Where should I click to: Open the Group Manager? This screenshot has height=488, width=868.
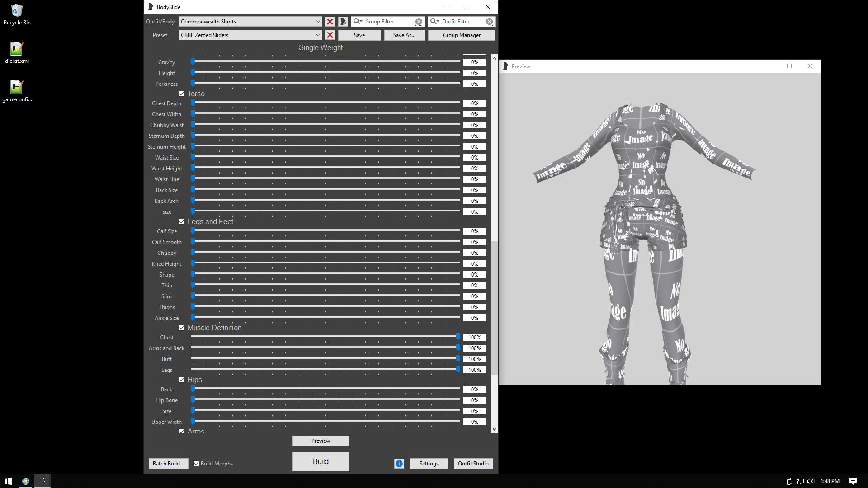click(462, 35)
